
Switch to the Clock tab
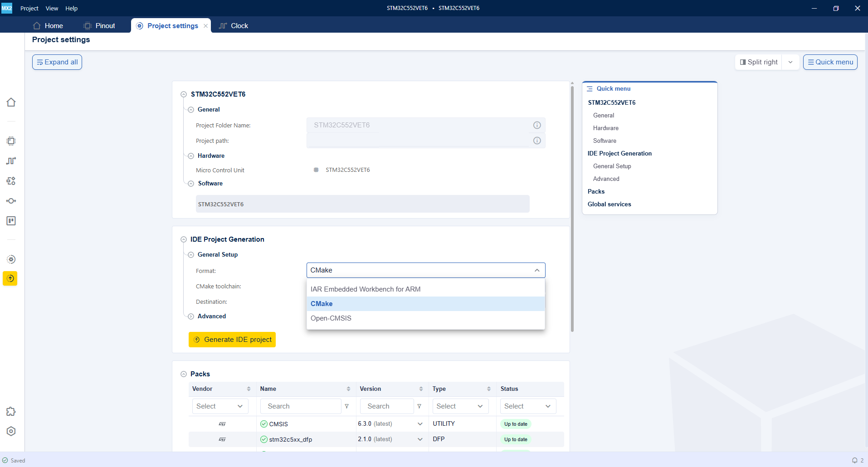(234, 26)
